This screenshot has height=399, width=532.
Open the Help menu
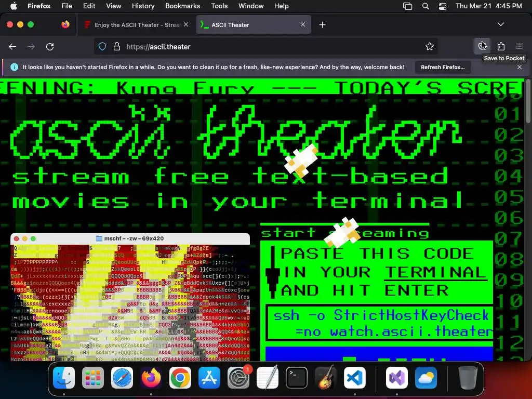(281, 6)
